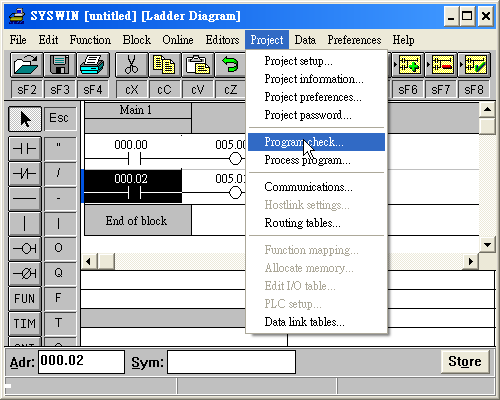
Task: Click the green Undo arrow icon
Action: coord(230,65)
